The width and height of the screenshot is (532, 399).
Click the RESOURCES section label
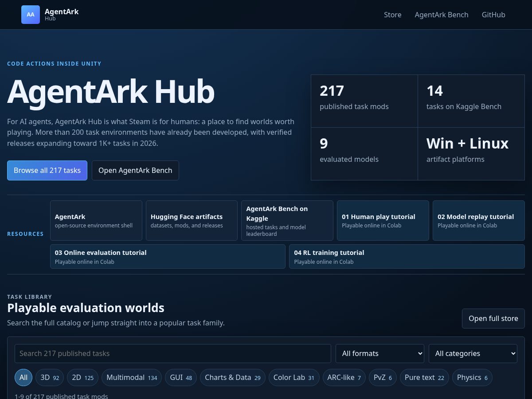pyautogui.click(x=25, y=234)
